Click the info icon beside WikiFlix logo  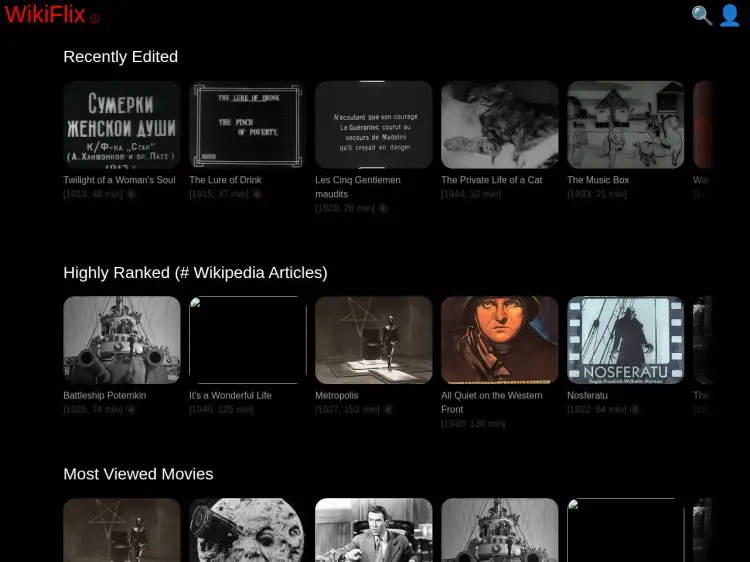95,19
